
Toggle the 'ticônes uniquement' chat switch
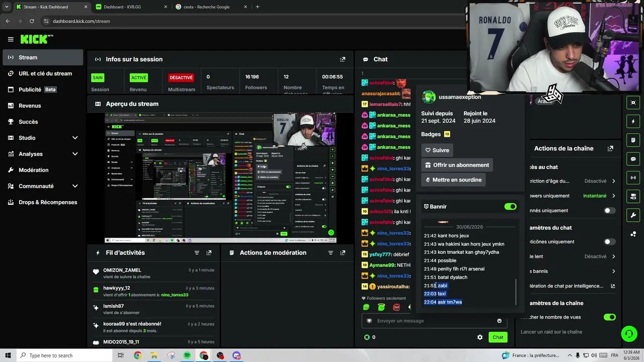pos(609,242)
